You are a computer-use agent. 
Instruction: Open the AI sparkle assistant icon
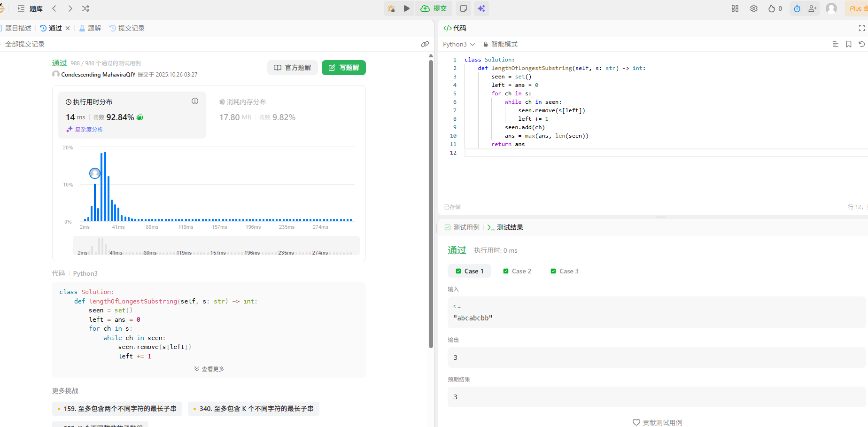(x=481, y=8)
